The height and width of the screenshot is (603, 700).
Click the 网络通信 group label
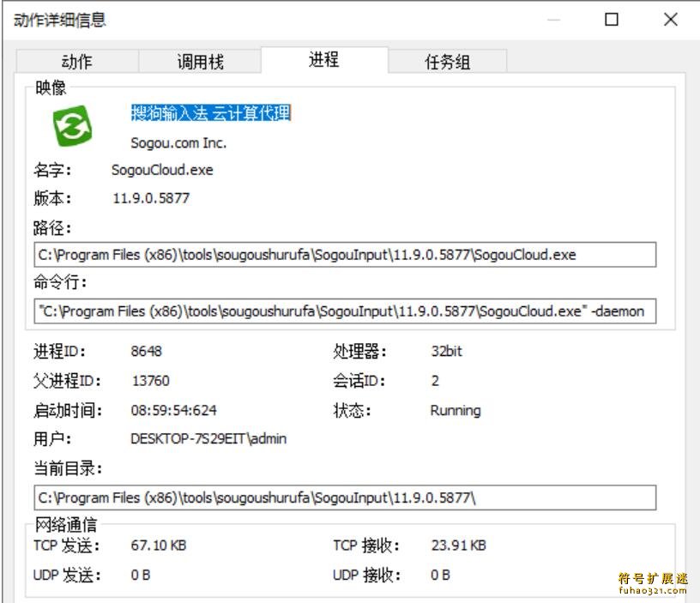[66, 525]
